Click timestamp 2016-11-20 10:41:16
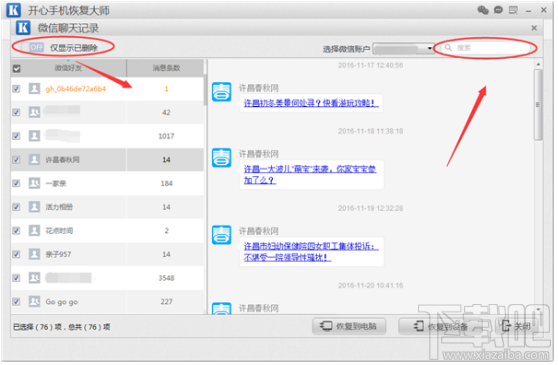This screenshot has width=558, height=365. point(370,285)
